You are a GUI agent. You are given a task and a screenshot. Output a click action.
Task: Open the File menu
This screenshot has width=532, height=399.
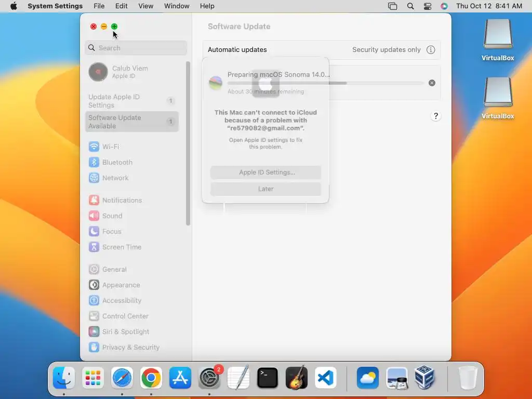pyautogui.click(x=99, y=6)
